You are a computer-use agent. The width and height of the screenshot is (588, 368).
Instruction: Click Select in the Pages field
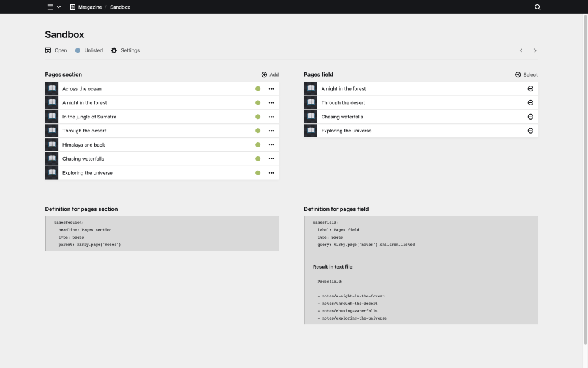point(526,75)
